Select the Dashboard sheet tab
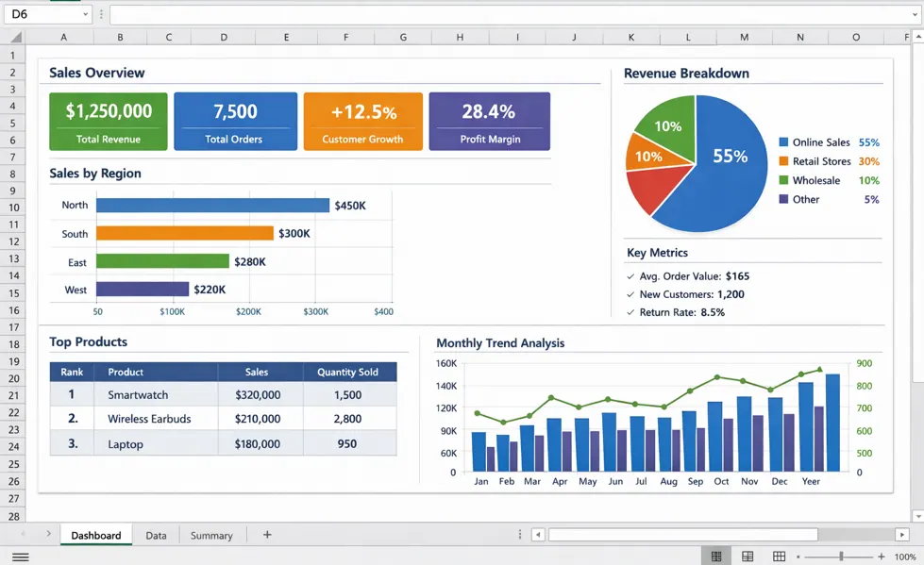Viewport: 924px width, 565px height. [x=96, y=535]
